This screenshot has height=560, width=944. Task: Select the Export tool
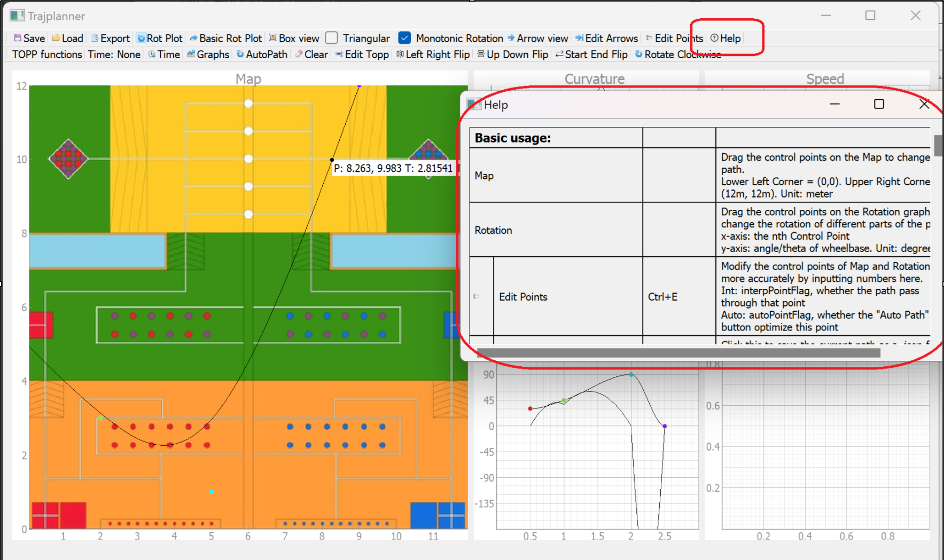coord(110,38)
